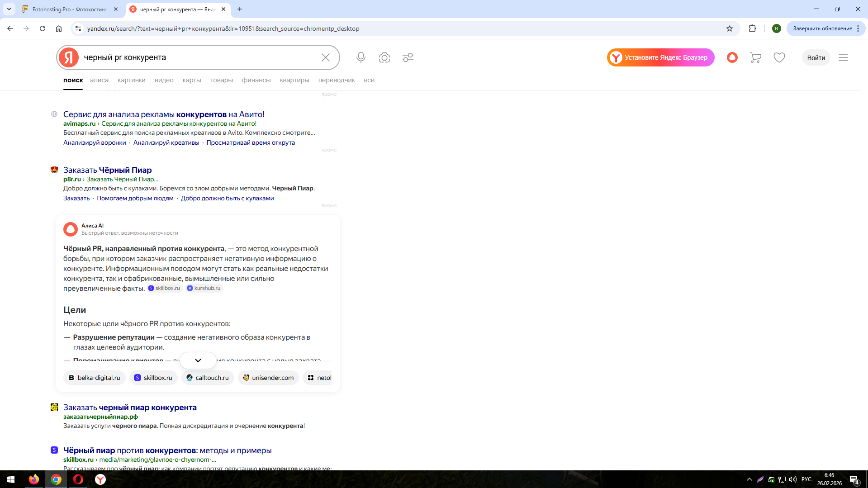Select the 'переводчик' search tab

337,80
